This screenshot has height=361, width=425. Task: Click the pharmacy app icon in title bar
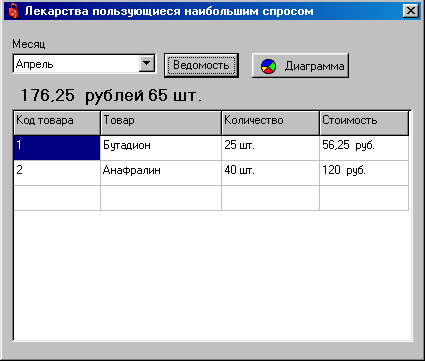pos(13,11)
